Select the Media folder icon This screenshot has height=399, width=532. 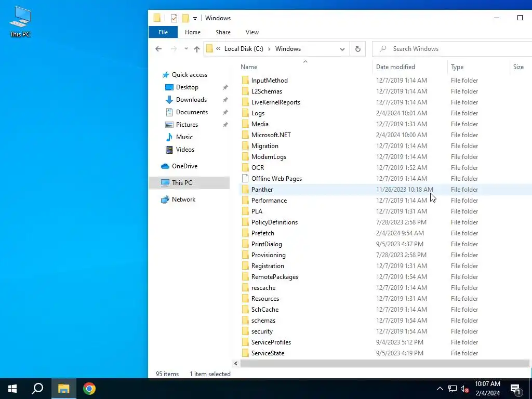tap(245, 124)
